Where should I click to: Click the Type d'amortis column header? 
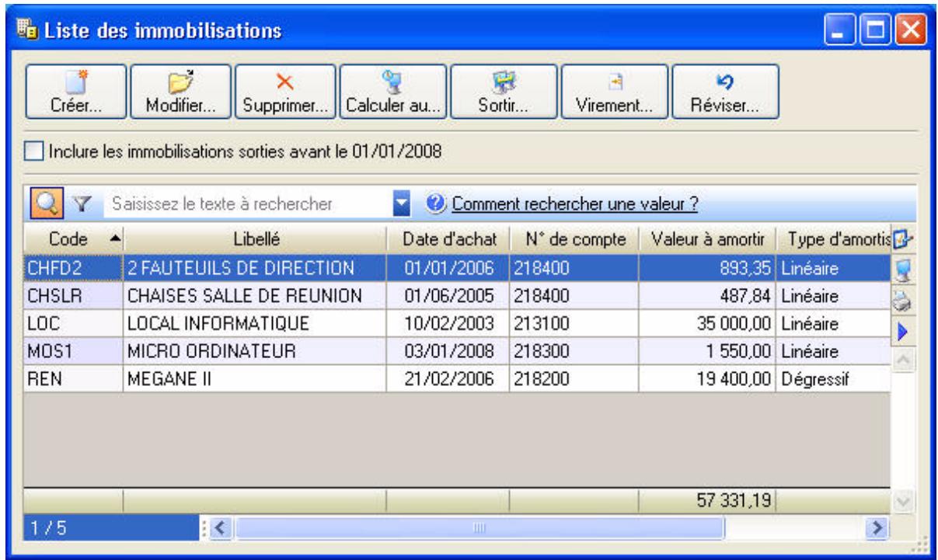(834, 238)
